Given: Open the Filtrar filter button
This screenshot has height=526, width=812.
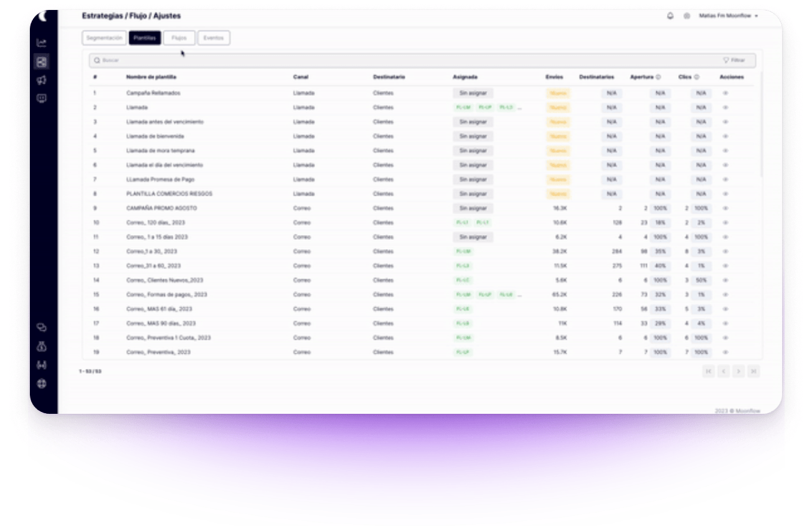Looking at the screenshot, I should [x=734, y=60].
